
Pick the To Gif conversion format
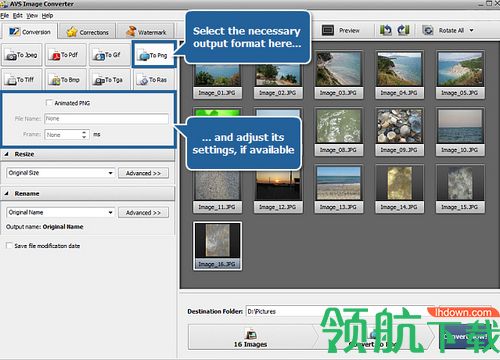pos(110,55)
